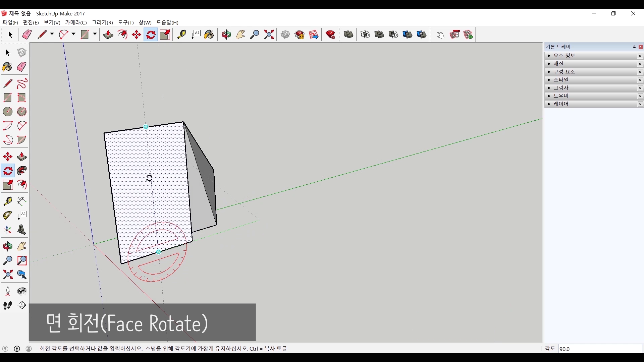Select the Walk tool footprints icon
The width and height of the screenshot is (644, 362).
pyautogui.click(x=7, y=305)
